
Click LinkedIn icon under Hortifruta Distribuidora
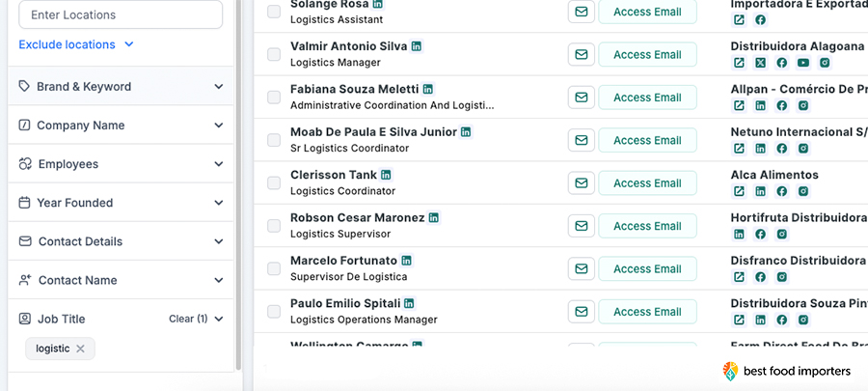click(739, 235)
